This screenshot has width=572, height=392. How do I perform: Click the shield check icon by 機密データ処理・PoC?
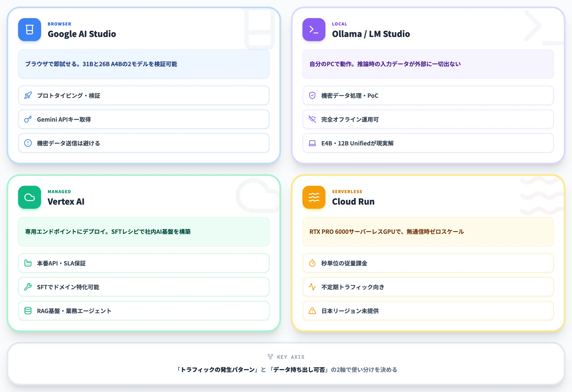pos(312,95)
